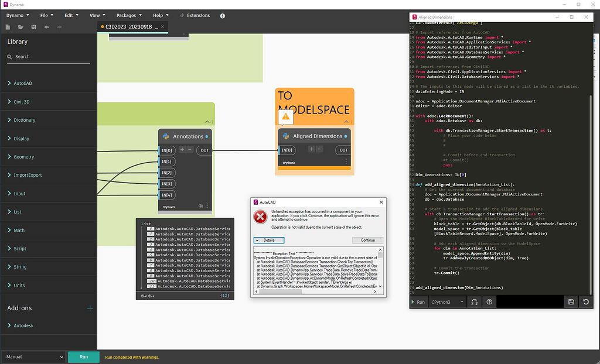Select the C3D2023_20230918 workspace tab
The height and width of the screenshot is (364, 600).
[130, 26]
